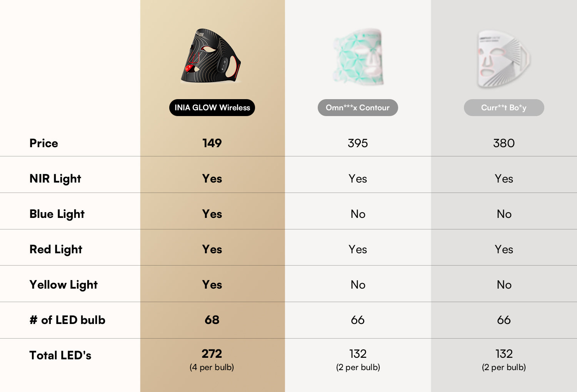The width and height of the screenshot is (577, 392).
Task: Select the Curr**t Bo*y label pill
Action: [504, 108]
